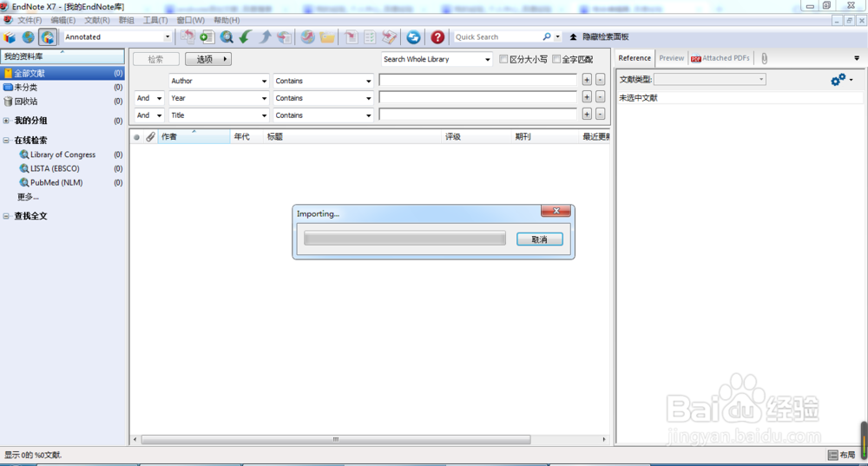Click the minus button in Title search row

[600, 115]
